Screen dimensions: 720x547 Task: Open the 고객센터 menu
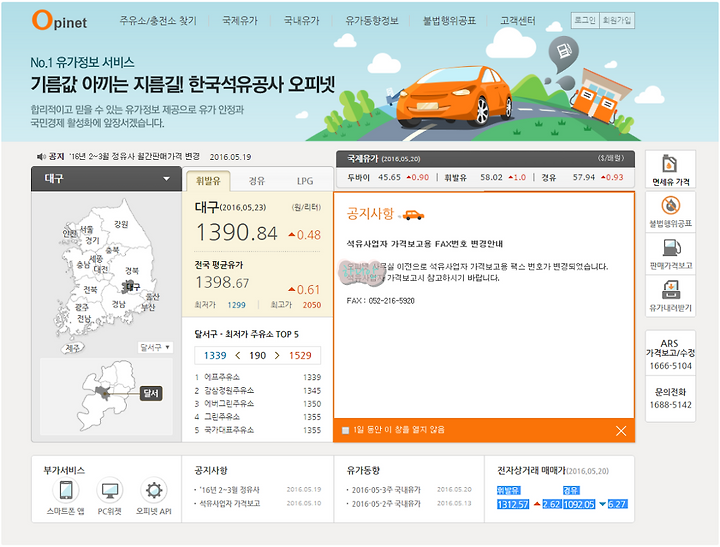[518, 21]
